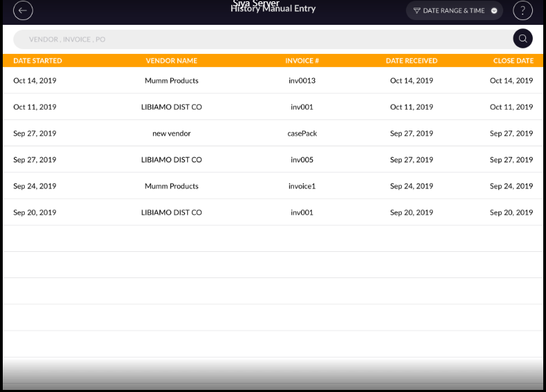This screenshot has height=392, width=546.
Task: Select invoice inv005 in the list
Action: coord(302,159)
